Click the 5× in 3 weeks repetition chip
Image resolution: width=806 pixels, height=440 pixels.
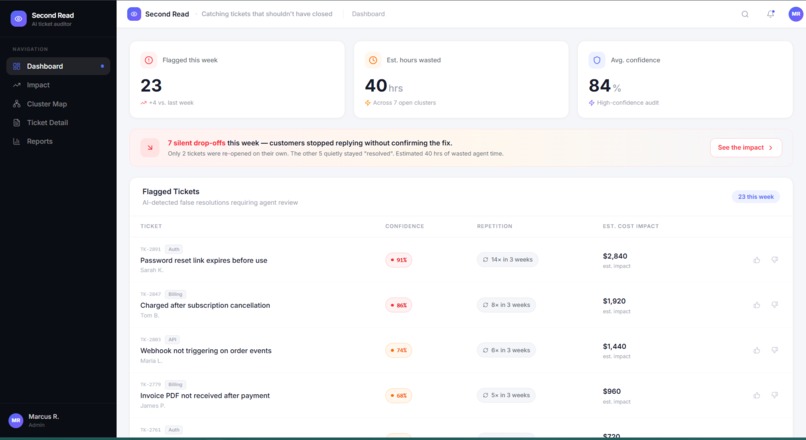point(506,395)
